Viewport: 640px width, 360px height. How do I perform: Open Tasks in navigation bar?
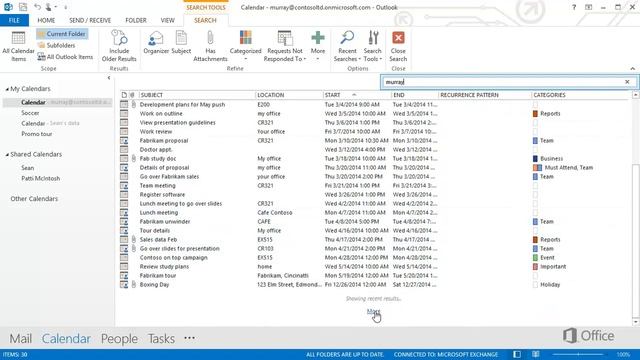click(161, 338)
